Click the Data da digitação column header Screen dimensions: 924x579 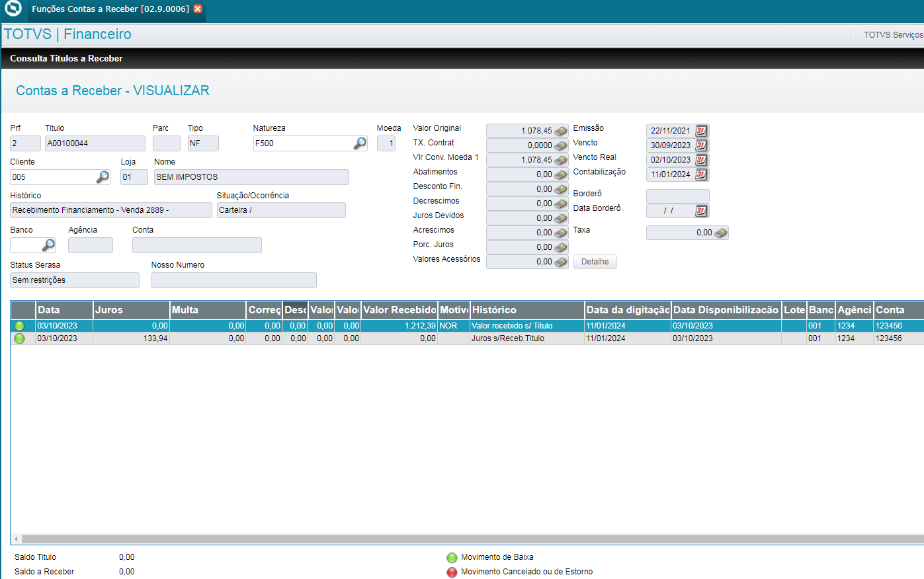pyautogui.click(x=628, y=310)
